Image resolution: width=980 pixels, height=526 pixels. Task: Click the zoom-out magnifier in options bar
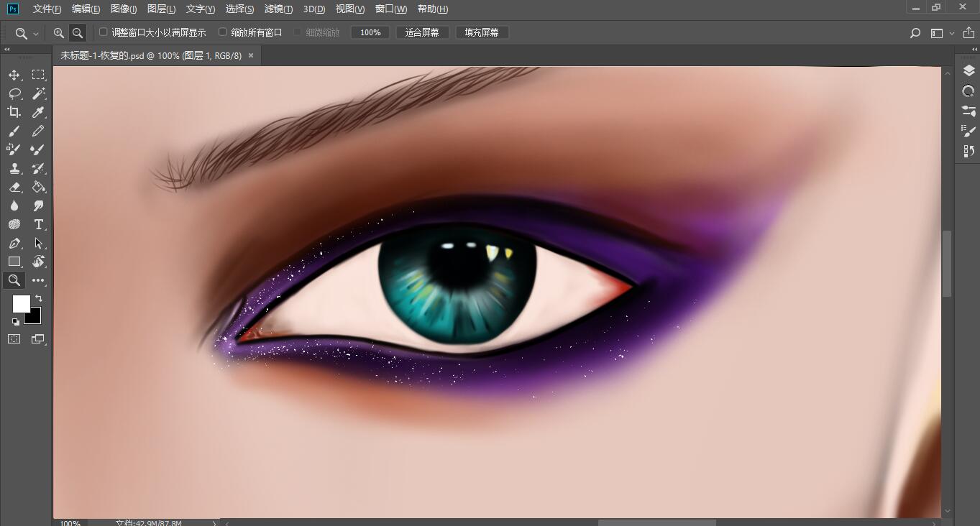78,33
